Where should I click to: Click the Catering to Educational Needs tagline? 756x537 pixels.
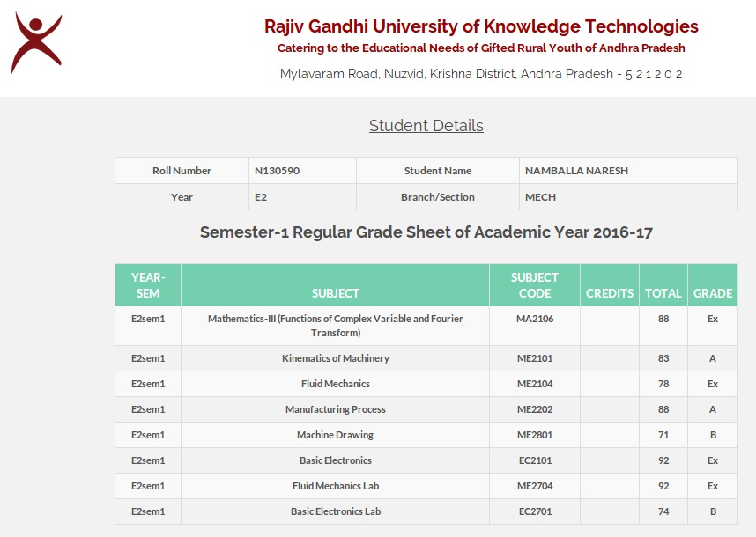(481, 48)
